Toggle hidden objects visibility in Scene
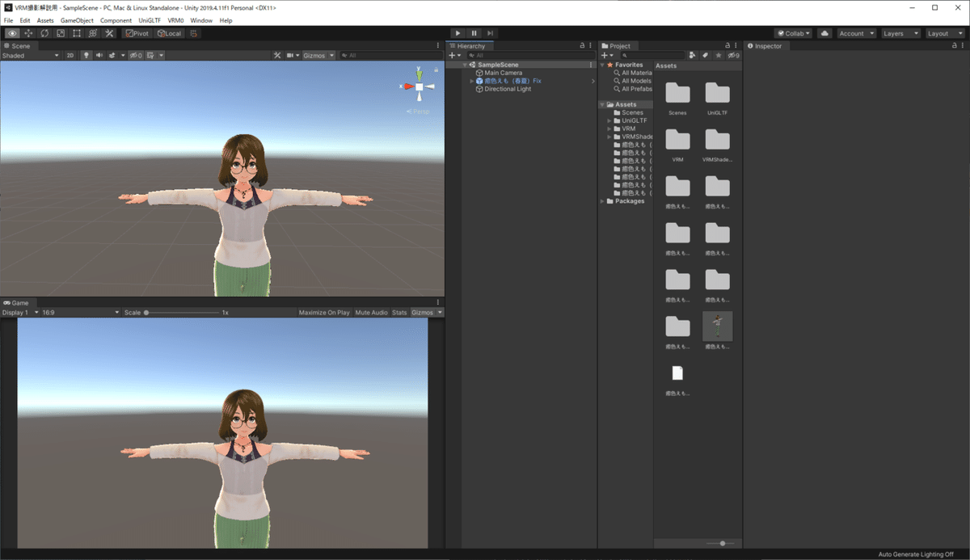This screenshot has height=560, width=970. point(137,55)
